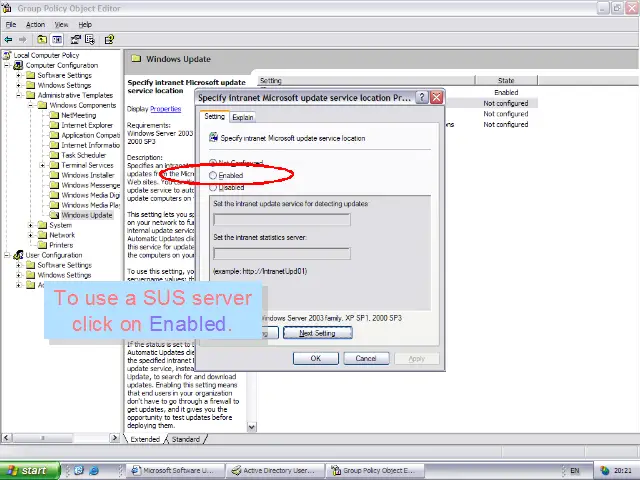Screen dimensions: 640x480
Task: Click the Help toolbar icon
Action: 109,40
